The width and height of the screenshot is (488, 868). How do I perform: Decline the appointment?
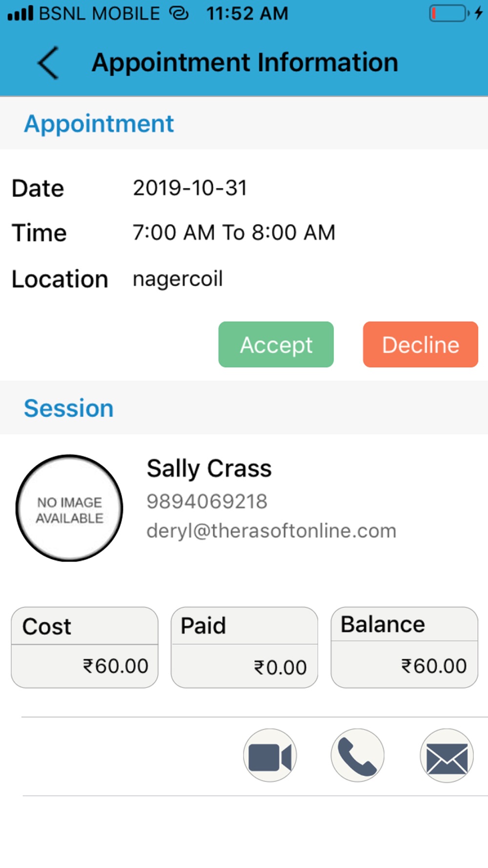pyautogui.click(x=421, y=344)
